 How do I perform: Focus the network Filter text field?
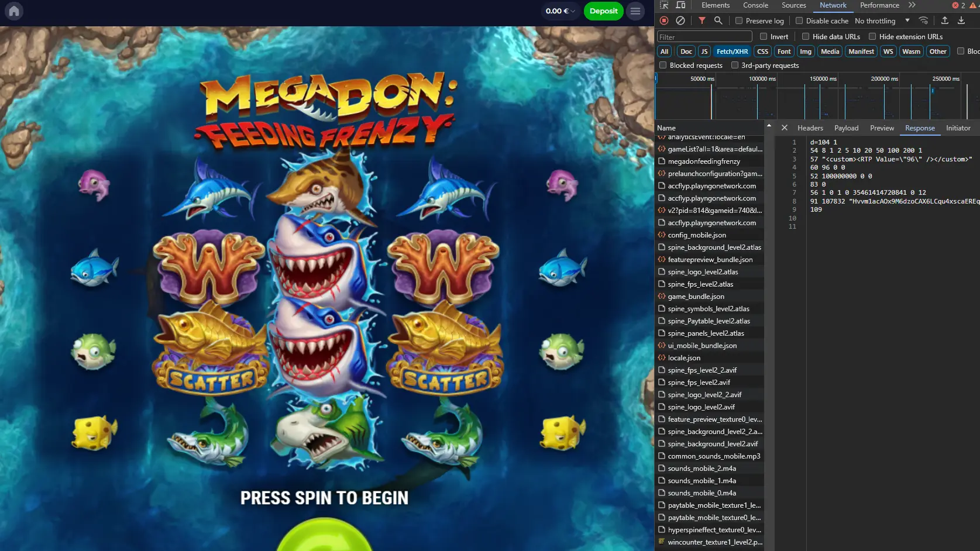(704, 37)
